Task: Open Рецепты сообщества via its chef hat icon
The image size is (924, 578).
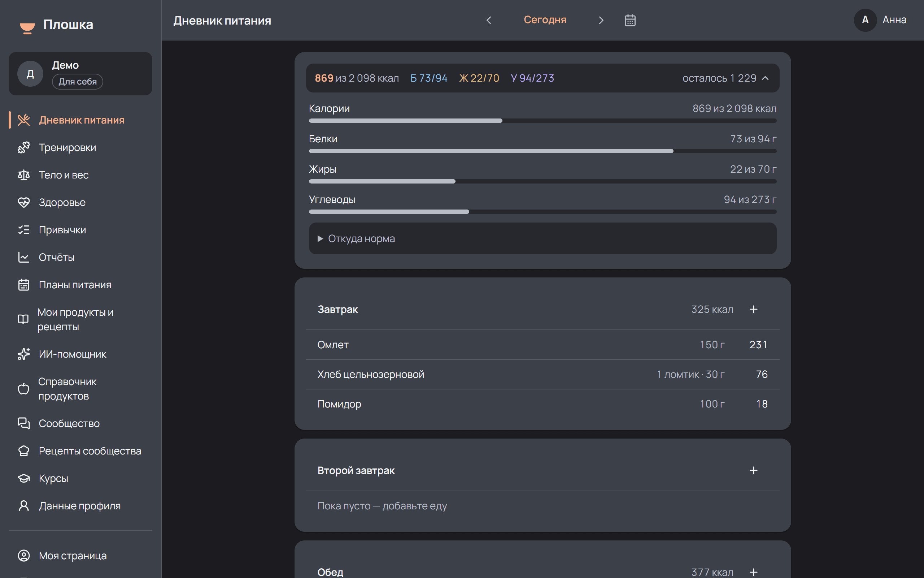Action: [24, 451]
